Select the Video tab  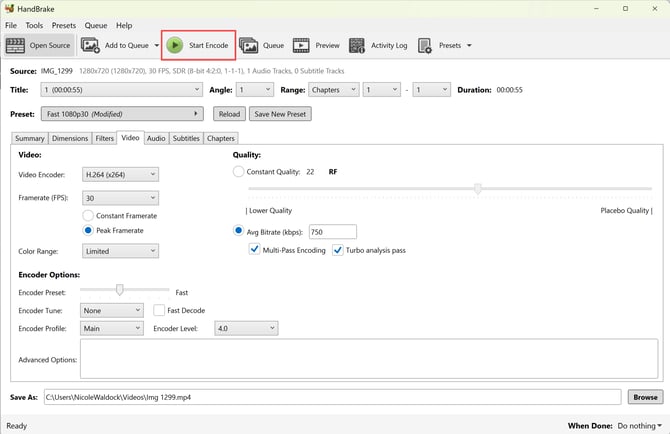tap(130, 138)
